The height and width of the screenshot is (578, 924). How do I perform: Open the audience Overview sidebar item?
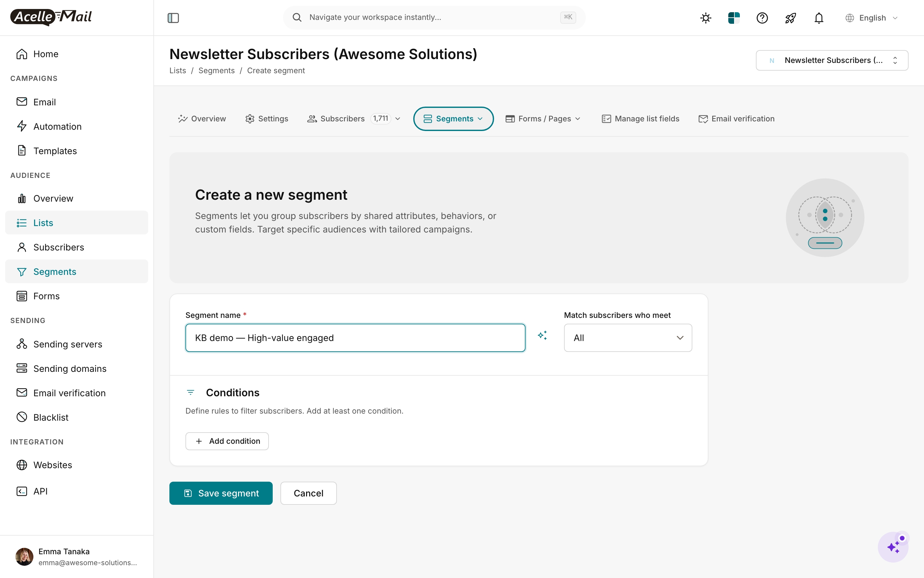pyautogui.click(x=76, y=198)
